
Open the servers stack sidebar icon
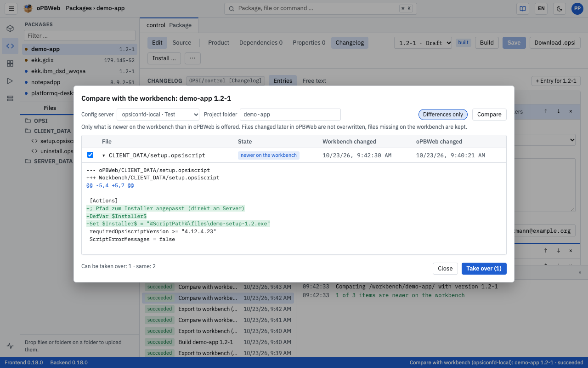pyautogui.click(x=10, y=98)
